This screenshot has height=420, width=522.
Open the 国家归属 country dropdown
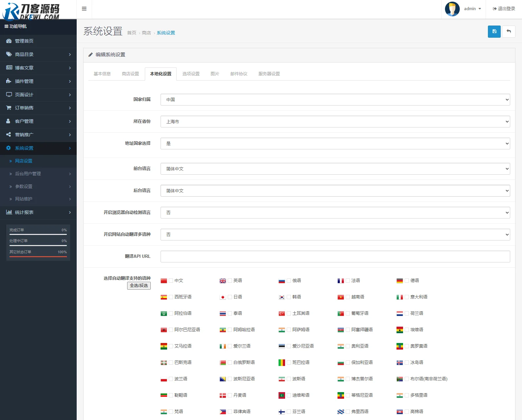[335, 100]
